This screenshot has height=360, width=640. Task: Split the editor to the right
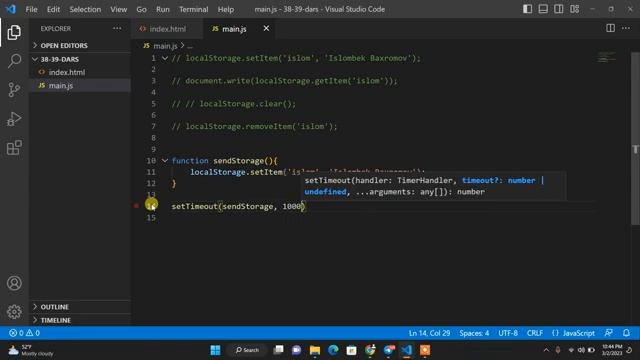click(610, 28)
